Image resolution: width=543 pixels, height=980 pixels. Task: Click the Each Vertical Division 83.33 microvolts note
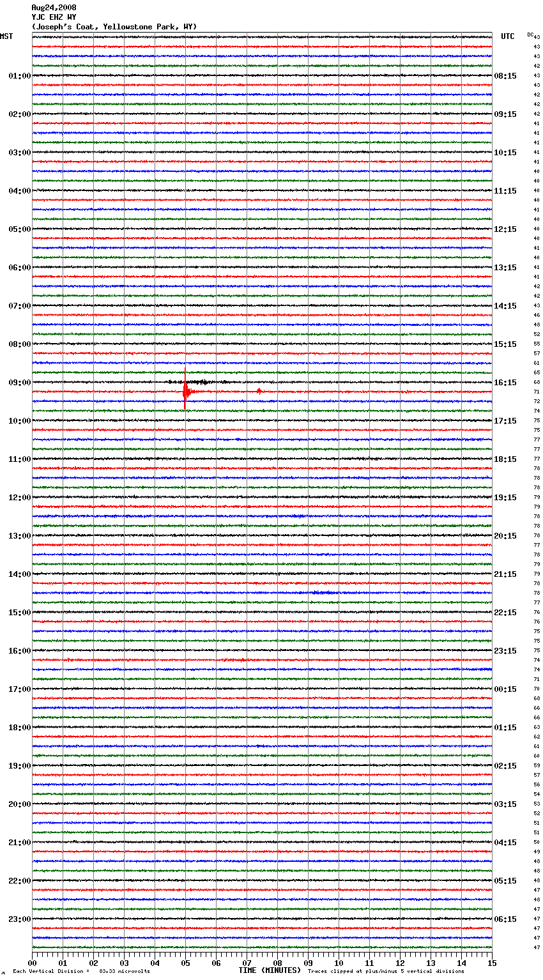(x=81, y=971)
